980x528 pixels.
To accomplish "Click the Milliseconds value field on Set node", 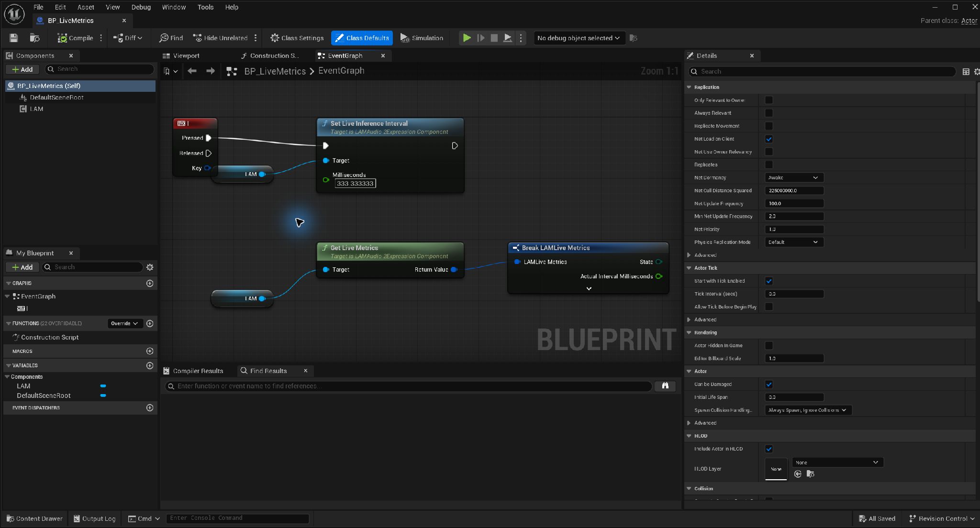I will point(355,183).
